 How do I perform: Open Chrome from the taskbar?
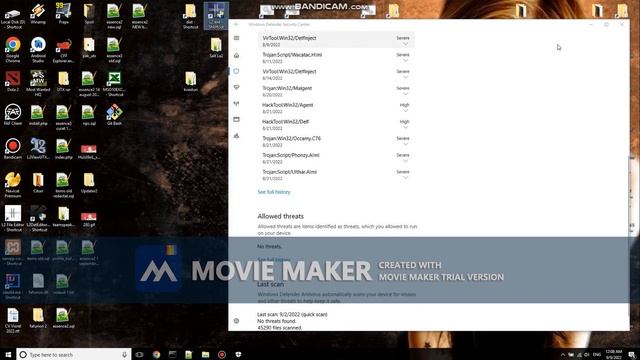[156, 355]
